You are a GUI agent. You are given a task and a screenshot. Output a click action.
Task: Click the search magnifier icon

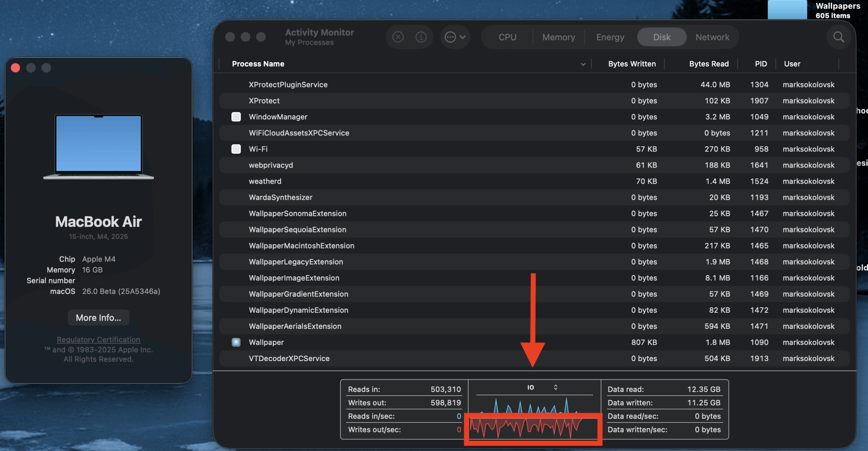(x=838, y=37)
